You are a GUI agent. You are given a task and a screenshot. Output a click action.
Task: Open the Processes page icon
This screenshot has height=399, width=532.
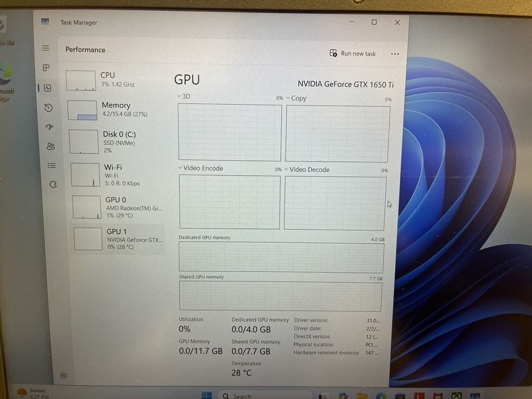pos(46,68)
